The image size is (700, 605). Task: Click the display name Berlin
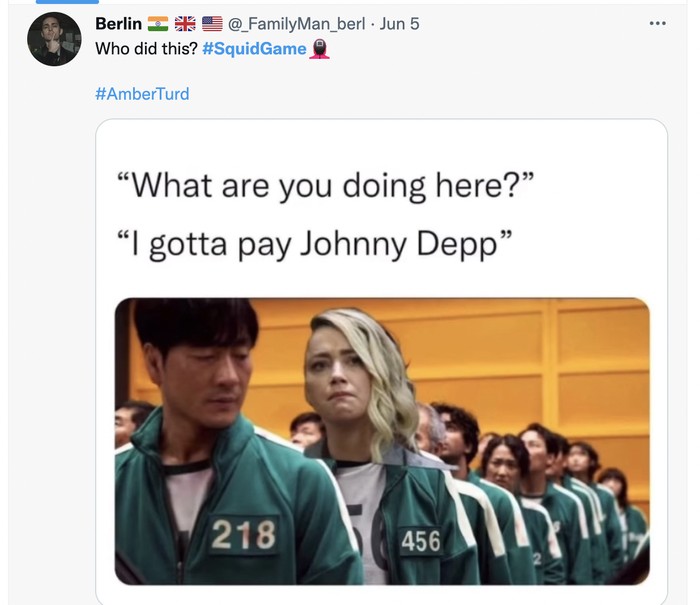(118, 23)
